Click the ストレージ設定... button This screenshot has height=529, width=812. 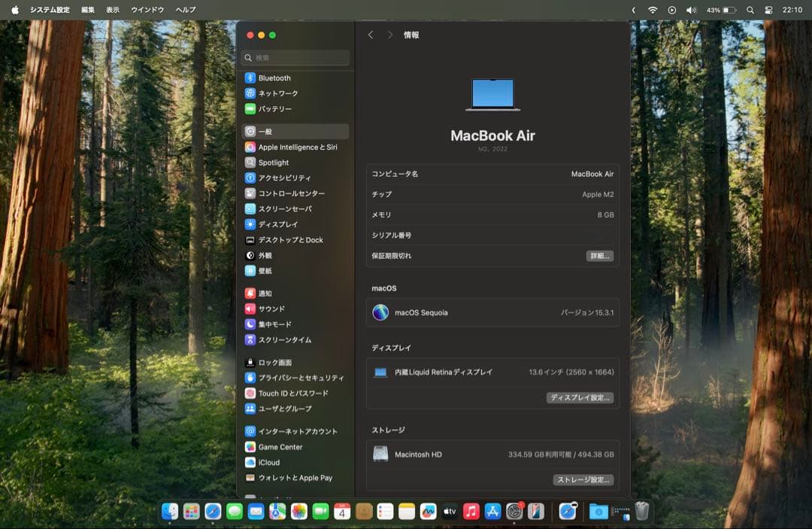[x=583, y=479]
